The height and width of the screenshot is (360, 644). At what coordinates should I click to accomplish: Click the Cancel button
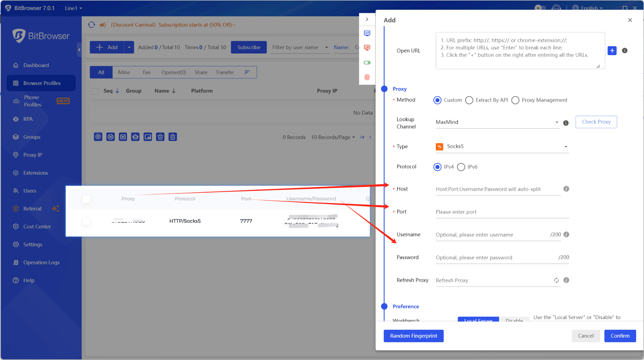(x=586, y=336)
